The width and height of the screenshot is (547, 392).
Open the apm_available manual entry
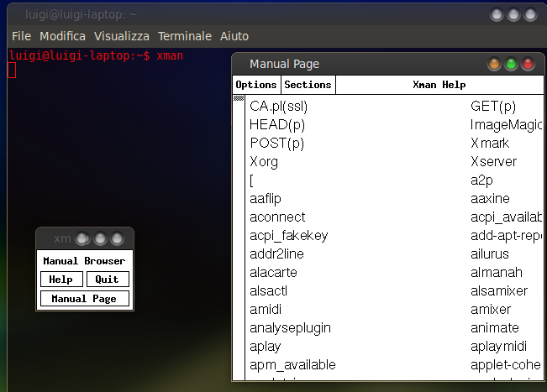point(292,365)
